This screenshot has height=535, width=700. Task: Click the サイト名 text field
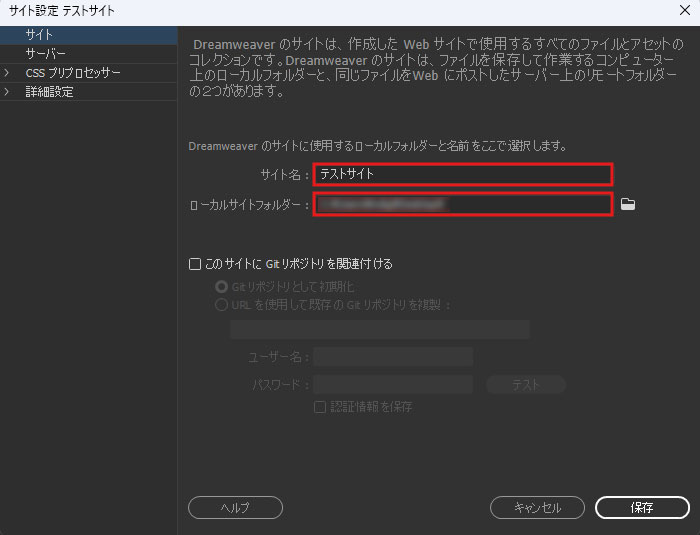pos(462,174)
